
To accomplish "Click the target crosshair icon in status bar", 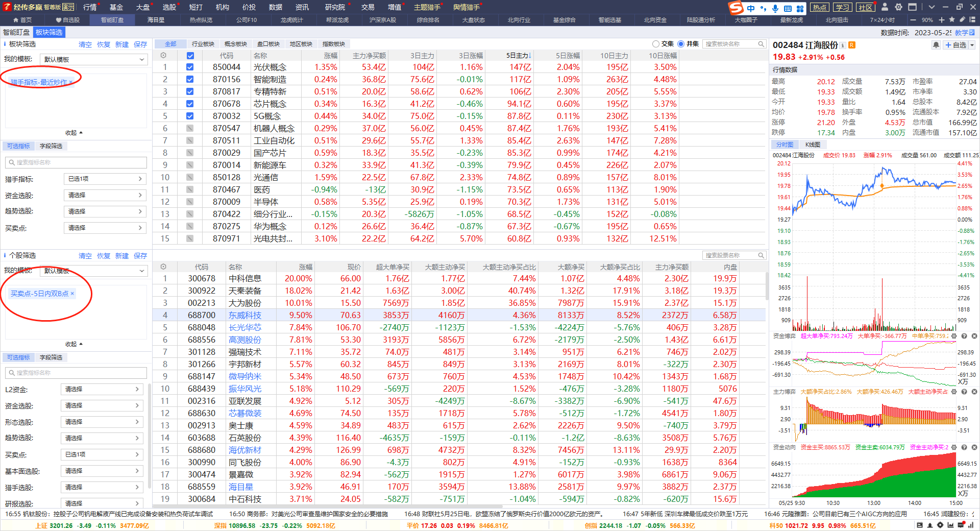I will point(940,525).
